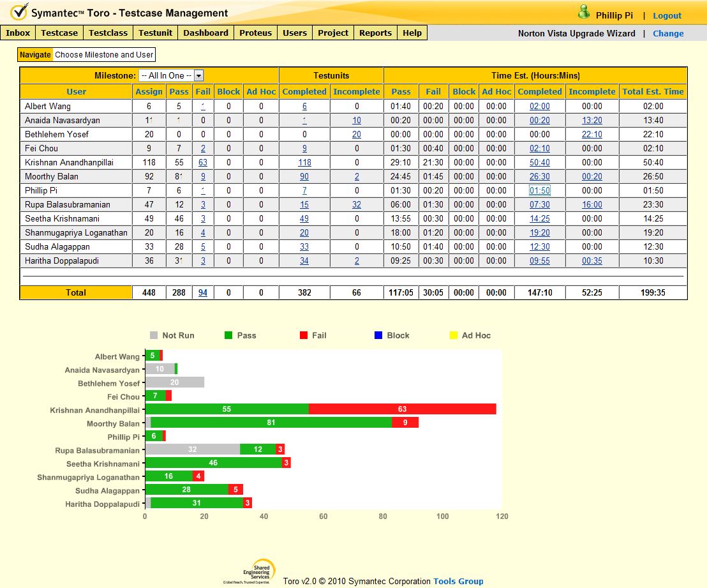Screen dimensions: 707x588
Task: Click the green Pass legend swatch
Action: pos(229,335)
